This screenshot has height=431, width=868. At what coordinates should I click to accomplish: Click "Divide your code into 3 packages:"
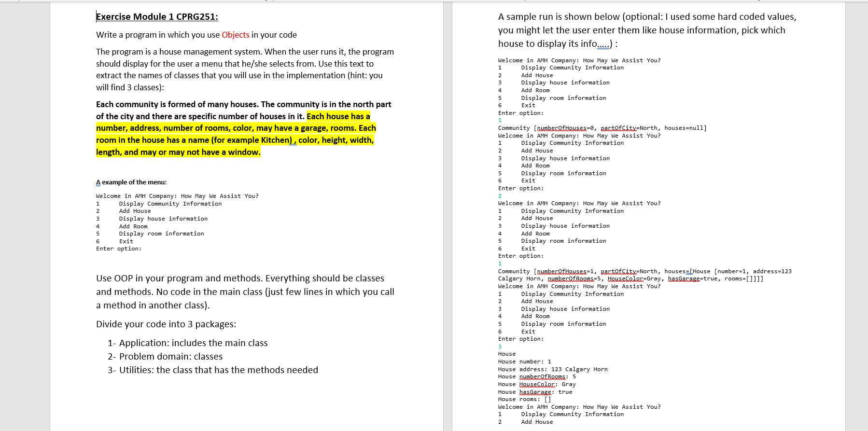click(x=166, y=324)
